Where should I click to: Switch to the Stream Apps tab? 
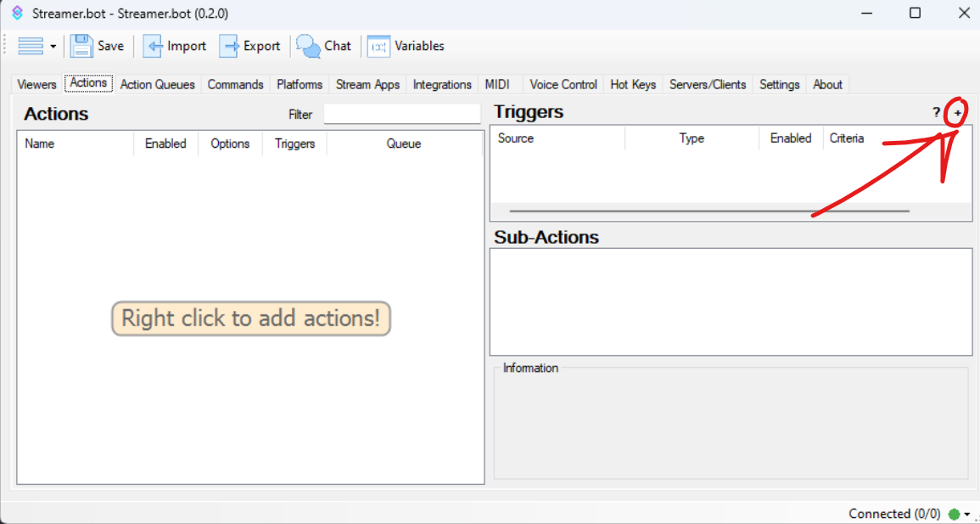point(367,84)
